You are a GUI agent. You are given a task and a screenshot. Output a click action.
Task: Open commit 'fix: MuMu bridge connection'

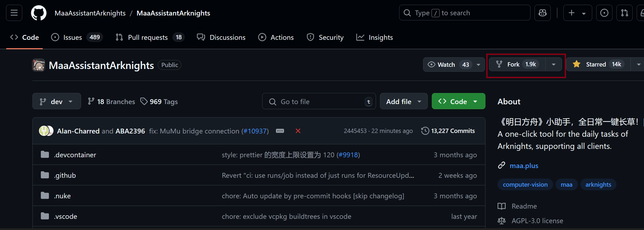click(x=194, y=131)
